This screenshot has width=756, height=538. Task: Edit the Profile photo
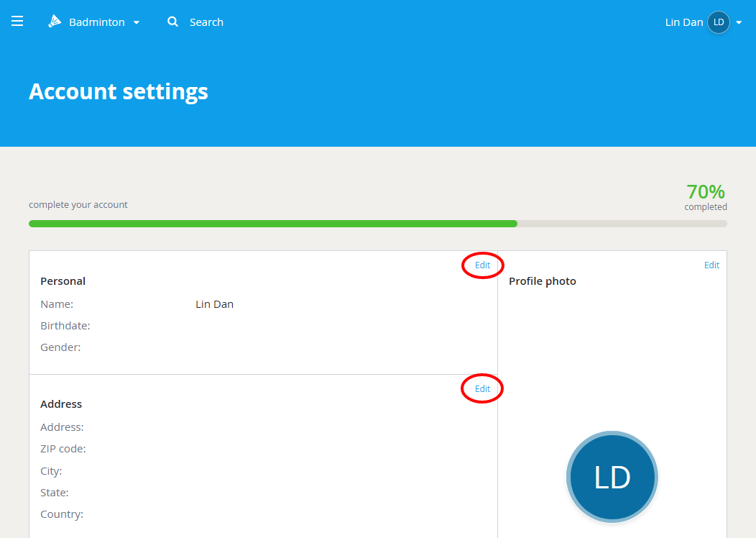click(711, 265)
